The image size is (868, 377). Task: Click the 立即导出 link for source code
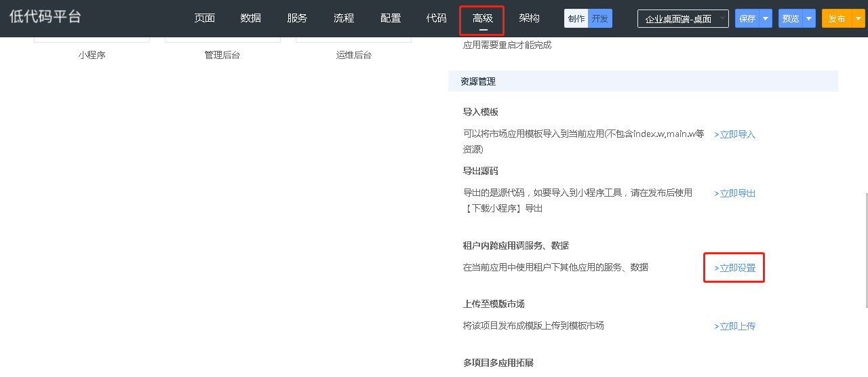pos(735,193)
